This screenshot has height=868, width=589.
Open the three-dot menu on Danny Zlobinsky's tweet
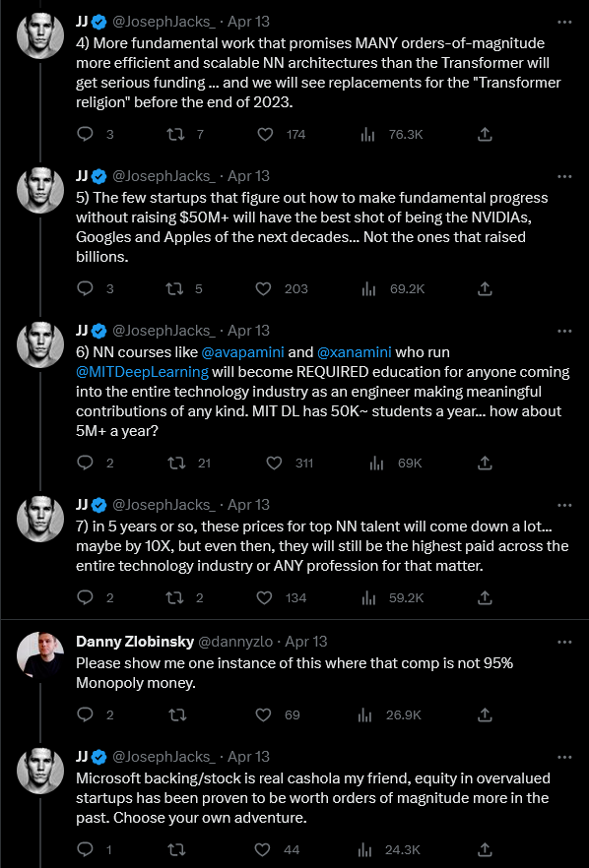pos(564,642)
